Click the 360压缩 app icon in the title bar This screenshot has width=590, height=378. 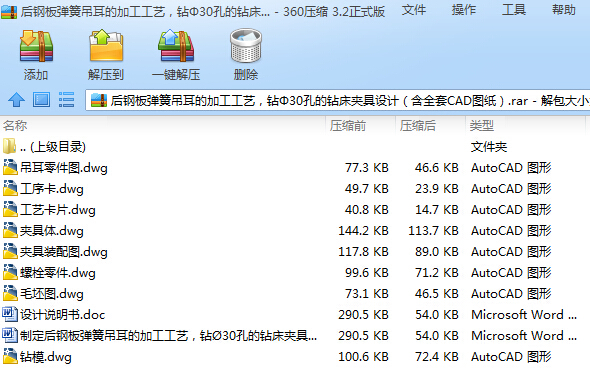point(9,11)
